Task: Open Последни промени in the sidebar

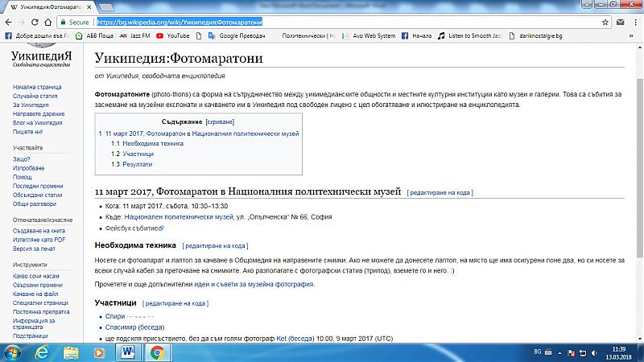Action: tap(36, 186)
